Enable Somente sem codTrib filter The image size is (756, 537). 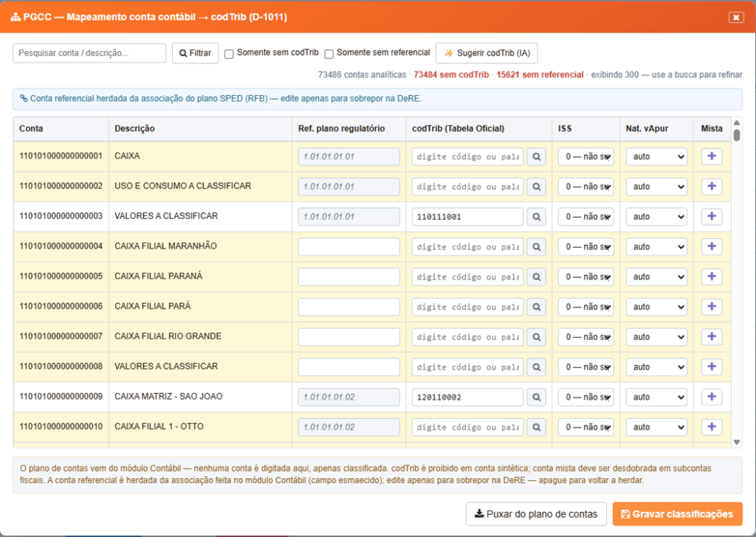(229, 54)
